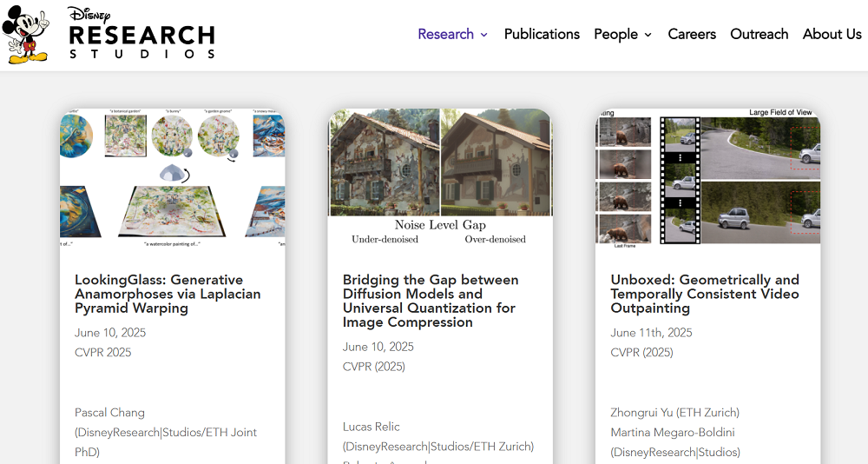Click the Unboxed Video Outpainting paper title
Screen dimensions: 868x464
(x=704, y=294)
